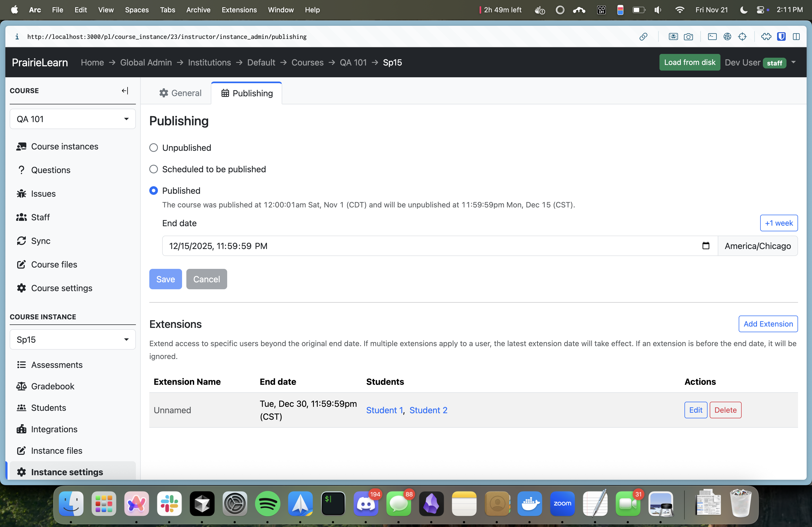
Task: Open Control Center in menu bar
Action: click(x=760, y=10)
